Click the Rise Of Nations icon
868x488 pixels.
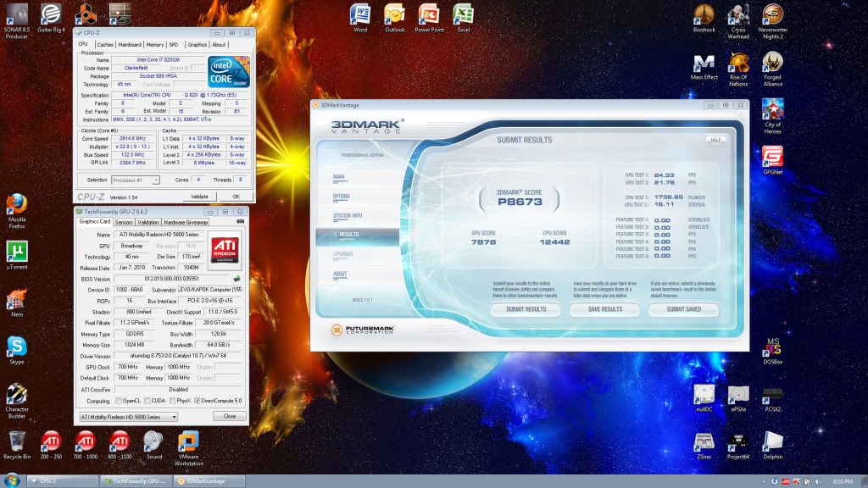click(x=738, y=69)
